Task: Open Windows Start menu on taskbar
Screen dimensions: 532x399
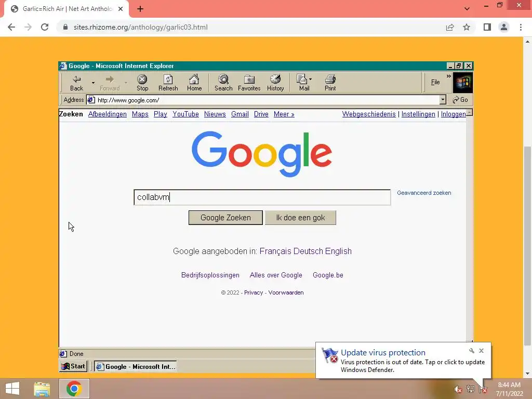Action: coord(12,389)
